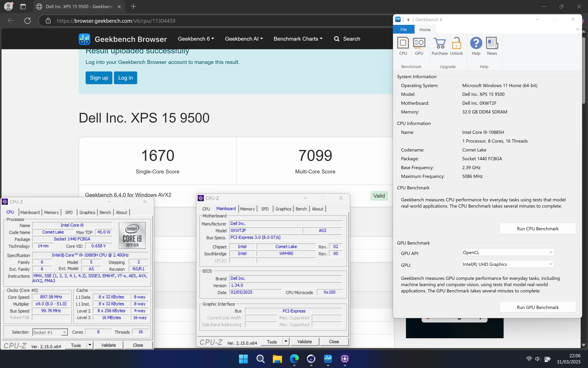The image size is (588, 368).
Task: Open the GPU API OpenCL dropdown
Action: 508,252
